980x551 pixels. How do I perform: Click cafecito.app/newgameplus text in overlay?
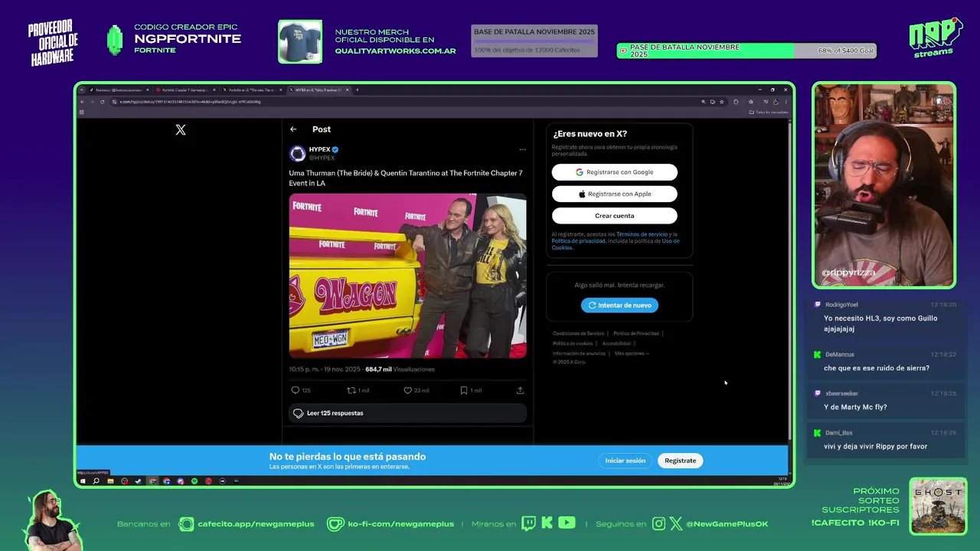tap(256, 524)
